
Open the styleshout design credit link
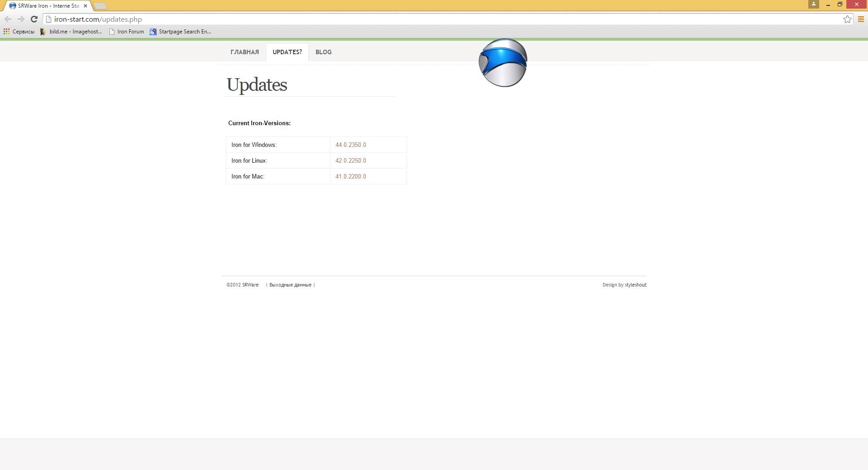click(x=636, y=285)
